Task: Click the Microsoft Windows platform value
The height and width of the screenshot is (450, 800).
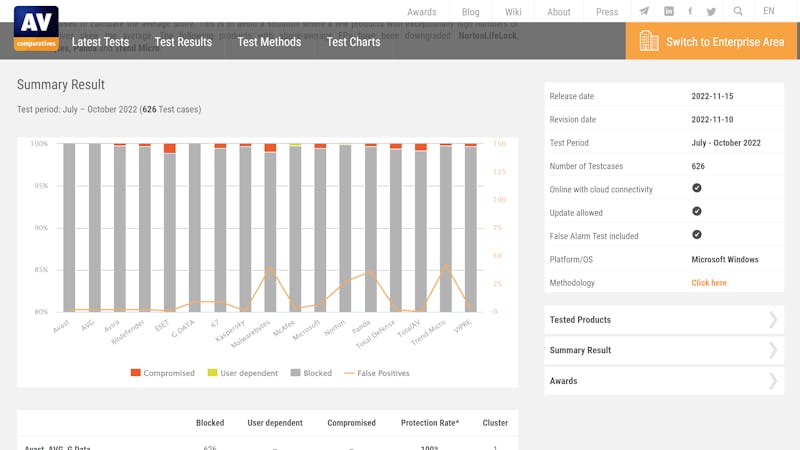Action: click(x=724, y=259)
